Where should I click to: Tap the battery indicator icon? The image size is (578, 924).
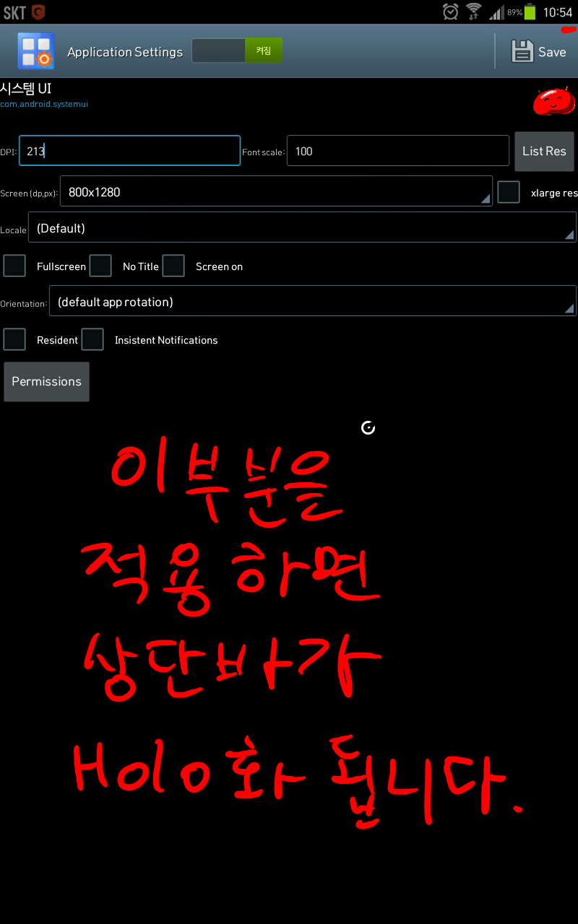coord(530,12)
